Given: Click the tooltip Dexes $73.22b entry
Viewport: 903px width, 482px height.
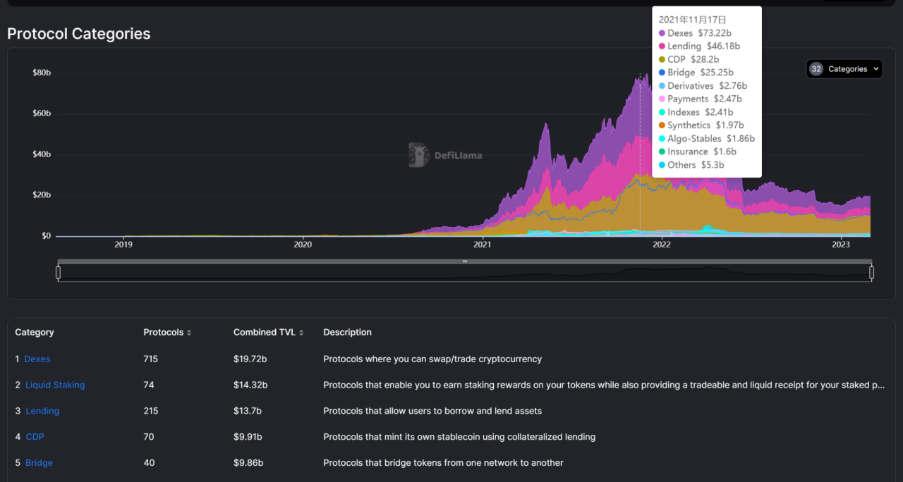Looking at the screenshot, I should tap(695, 33).
